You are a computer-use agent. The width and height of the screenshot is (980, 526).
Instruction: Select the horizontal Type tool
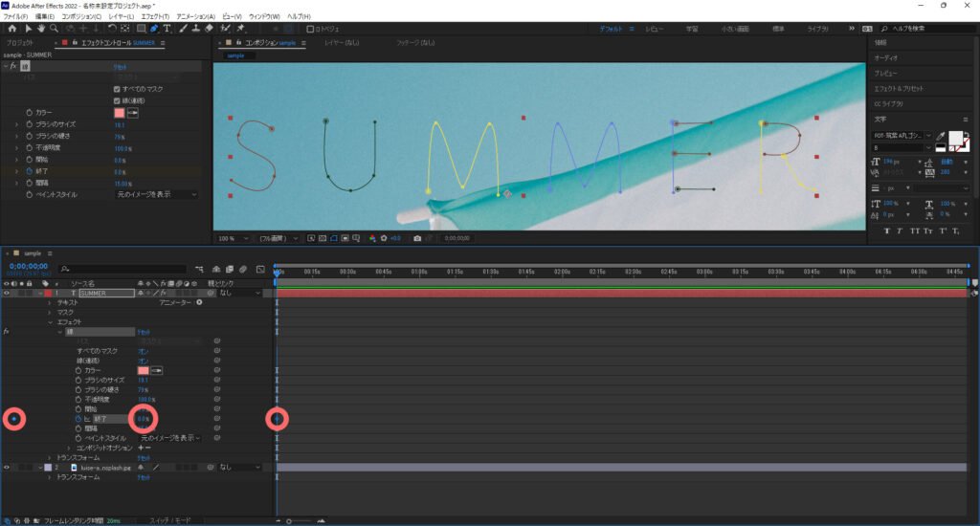(x=167, y=29)
